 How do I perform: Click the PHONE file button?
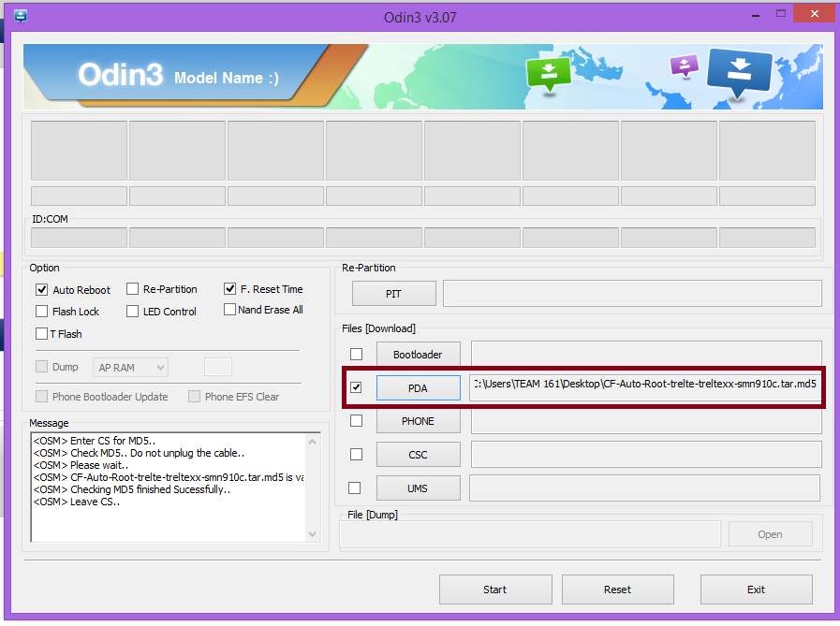point(418,421)
